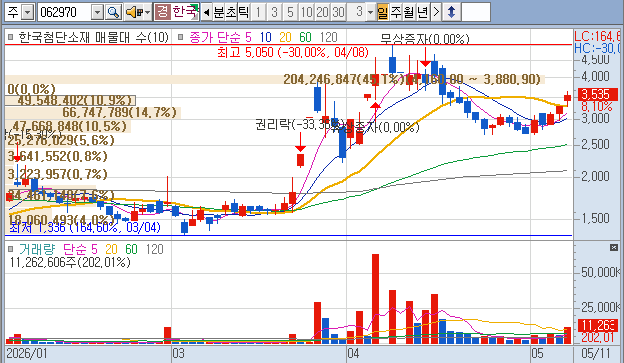This screenshot has height=363, width=624.
Task: Click the right chevron after 년
Action: 436,12
